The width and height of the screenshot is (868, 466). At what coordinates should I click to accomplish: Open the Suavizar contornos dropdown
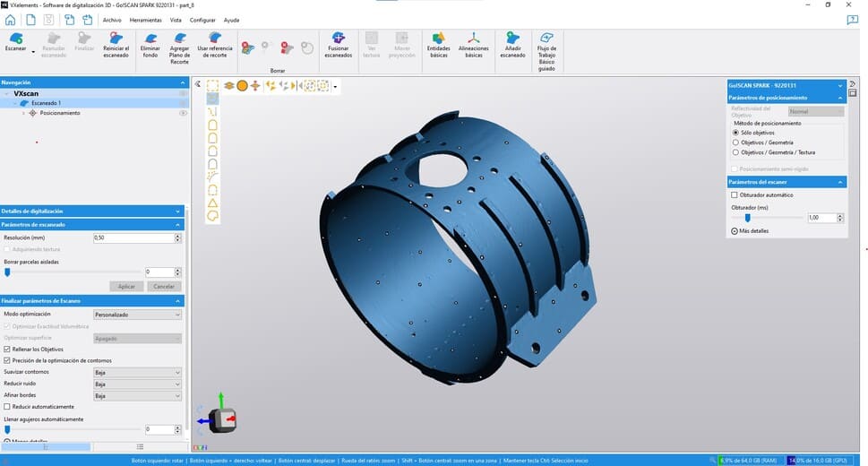pos(138,372)
